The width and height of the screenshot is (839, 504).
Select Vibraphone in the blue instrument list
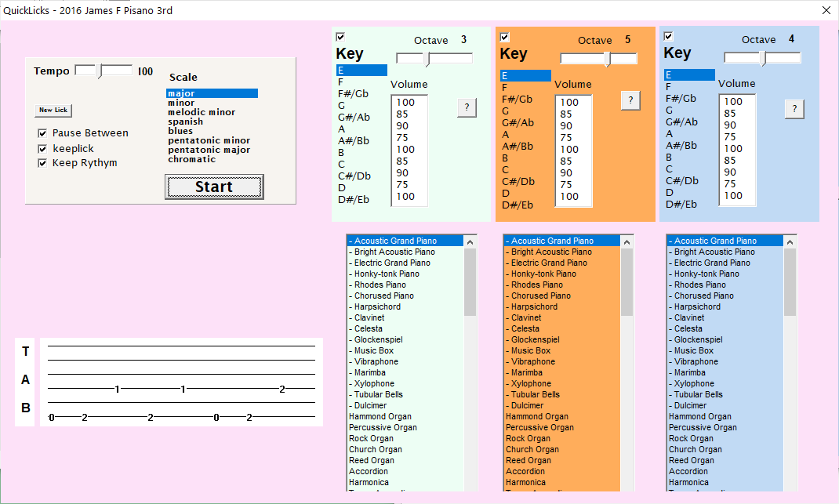coord(725,361)
